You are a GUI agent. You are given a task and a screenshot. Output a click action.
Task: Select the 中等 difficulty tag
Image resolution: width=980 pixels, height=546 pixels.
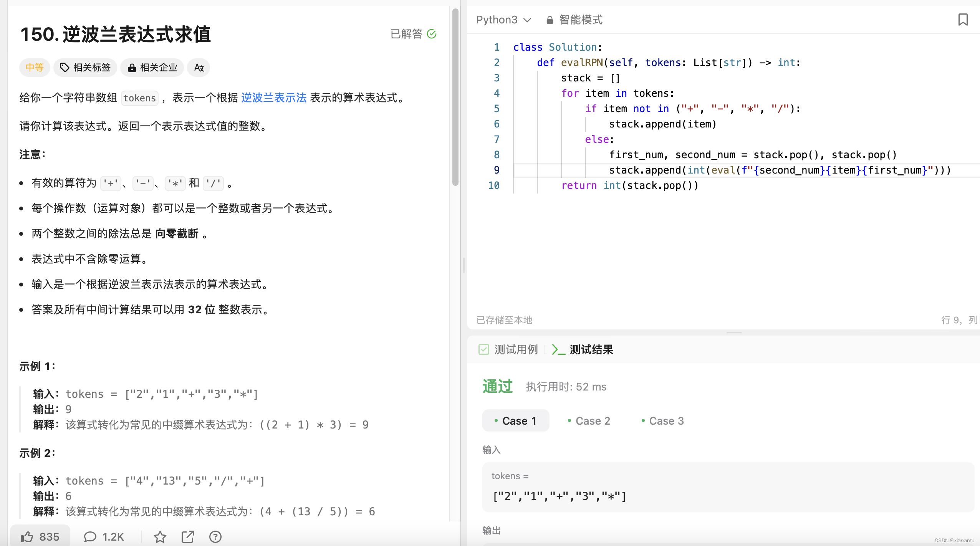(x=35, y=68)
